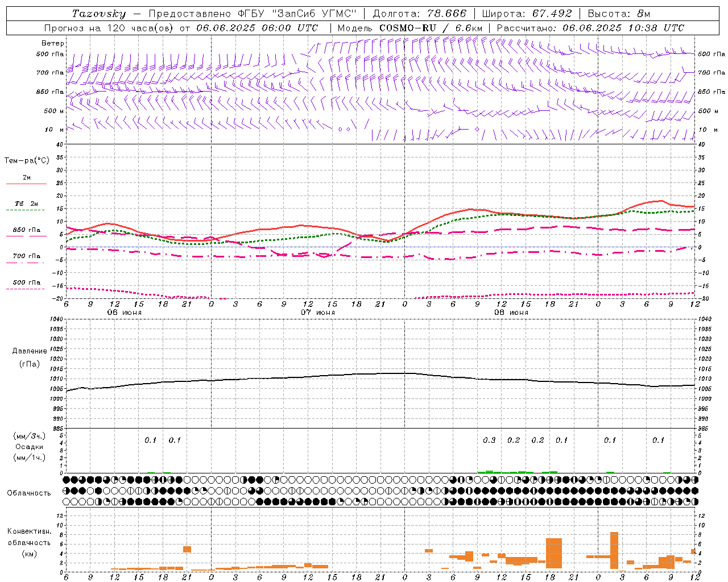Click the 06 июня date label
Viewport: 728px width, 582px height.
point(125,313)
